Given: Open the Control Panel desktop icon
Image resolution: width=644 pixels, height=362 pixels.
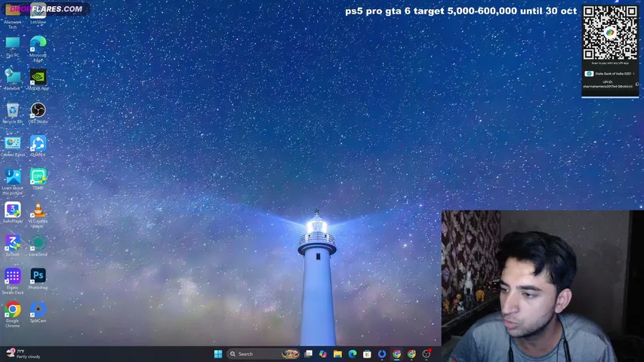Looking at the screenshot, I should (x=12, y=146).
